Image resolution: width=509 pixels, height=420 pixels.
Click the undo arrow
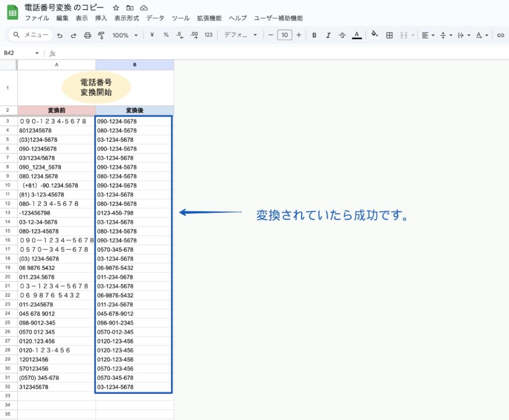click(60, 35)
